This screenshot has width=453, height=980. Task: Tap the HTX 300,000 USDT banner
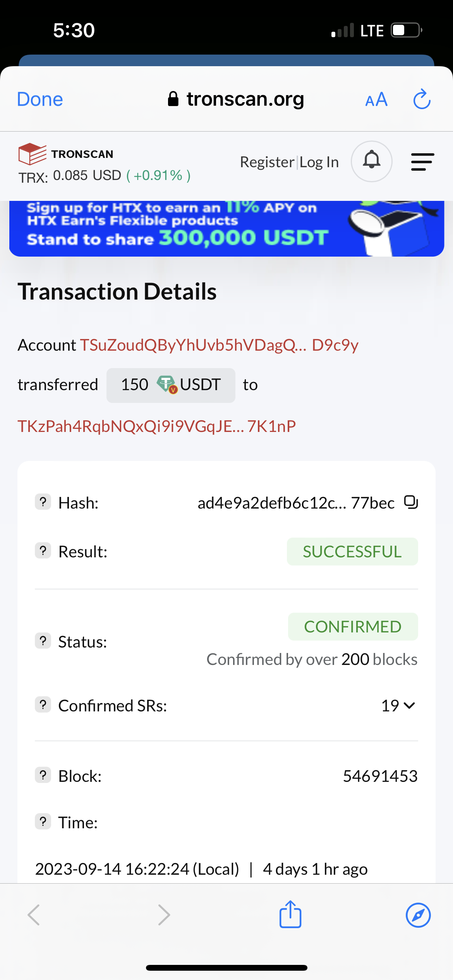pos(226,228)
